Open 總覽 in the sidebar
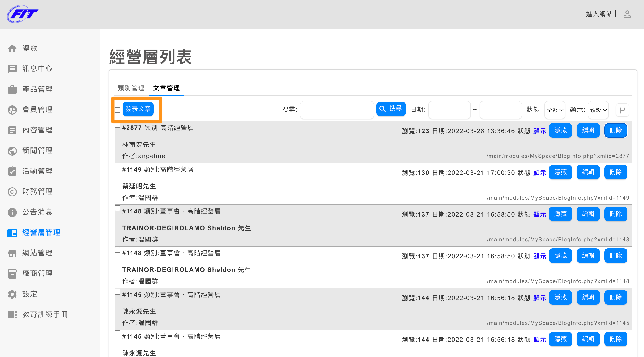Image resolution: width=644 pixels, height=357 pixels. pyautogui.click(x=30, y=48)
